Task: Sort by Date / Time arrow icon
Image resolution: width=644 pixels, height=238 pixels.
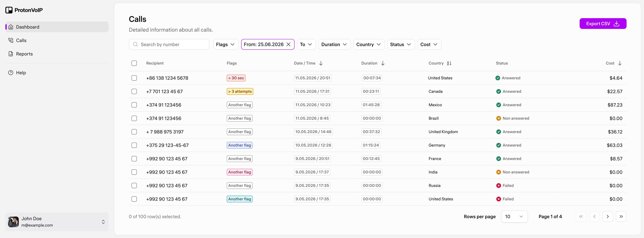Action: pos(321,63)
